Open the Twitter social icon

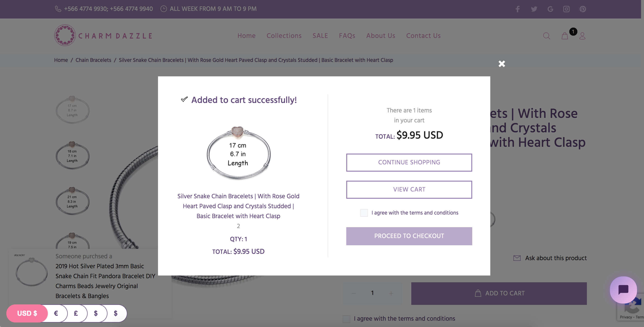[x=534, y=9]
